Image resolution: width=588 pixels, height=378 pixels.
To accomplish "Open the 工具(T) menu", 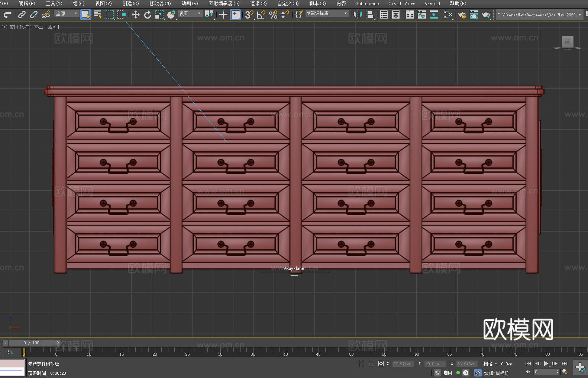I will (54, 3).
